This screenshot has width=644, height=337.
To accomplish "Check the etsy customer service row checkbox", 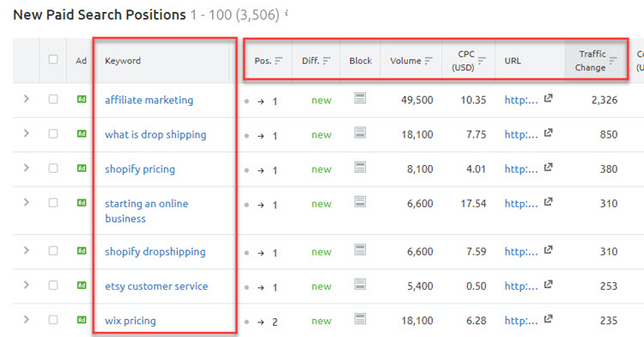I will click(x=53, y=285).
